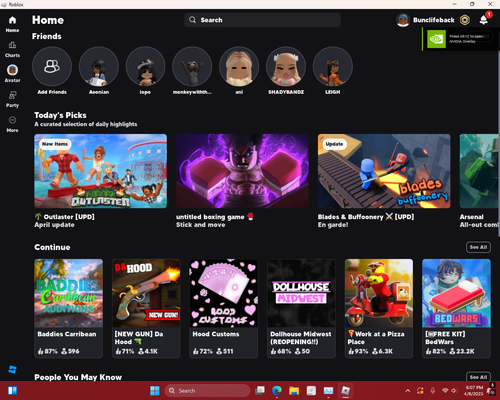The width and height of the screenshot is (500, 400).
Task: Open the notifications bell
Action: (x=484, y=20)
